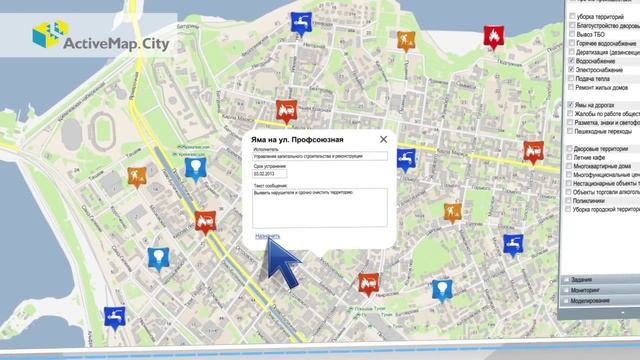Enable 'Многофункциональные центры' checkbox
This screenshot has height=360, width=640.
tap(569, 174)
